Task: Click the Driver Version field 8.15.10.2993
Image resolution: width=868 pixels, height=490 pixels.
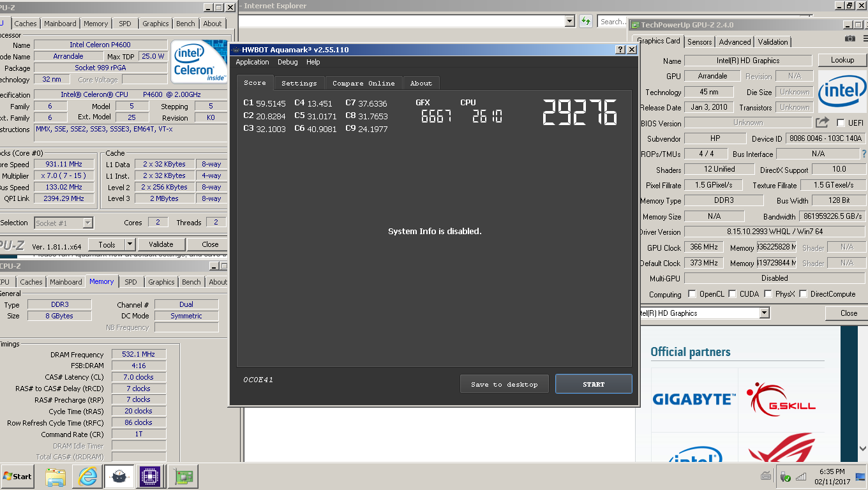Action: (775, 232)
